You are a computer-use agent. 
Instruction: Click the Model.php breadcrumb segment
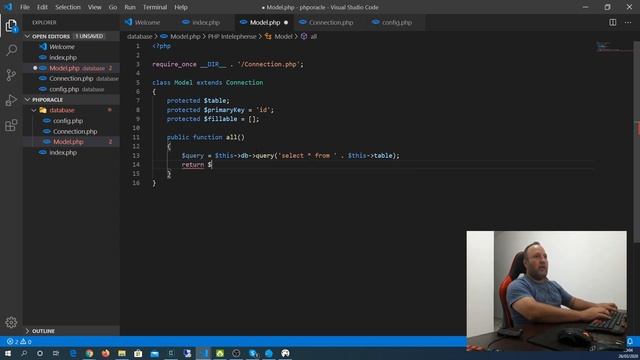click(x=180, y=36)
